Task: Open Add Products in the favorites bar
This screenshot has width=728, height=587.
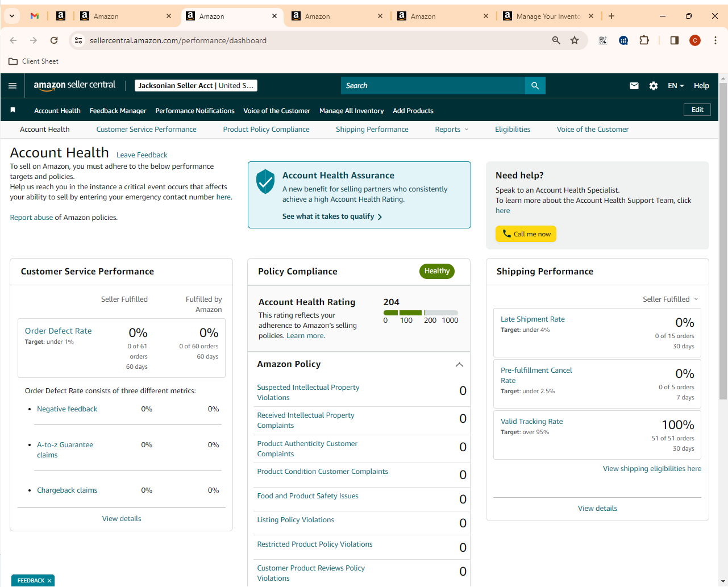Action: [x=413, y=111]
